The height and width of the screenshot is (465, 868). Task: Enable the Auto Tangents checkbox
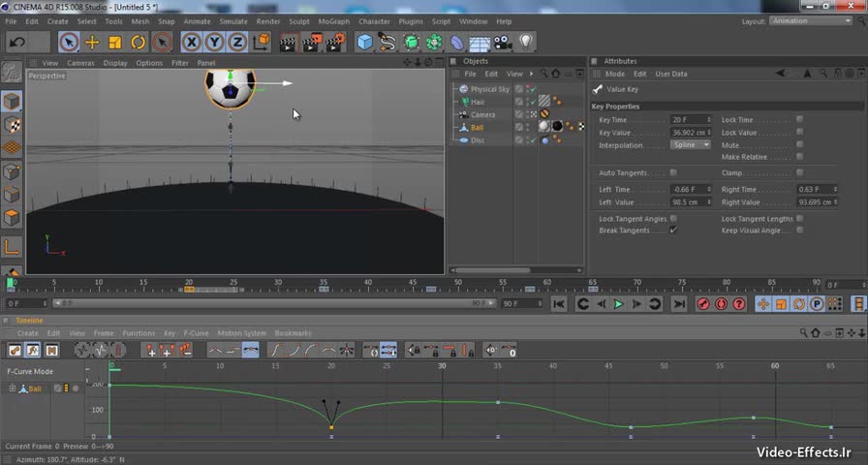pos(673,172)
